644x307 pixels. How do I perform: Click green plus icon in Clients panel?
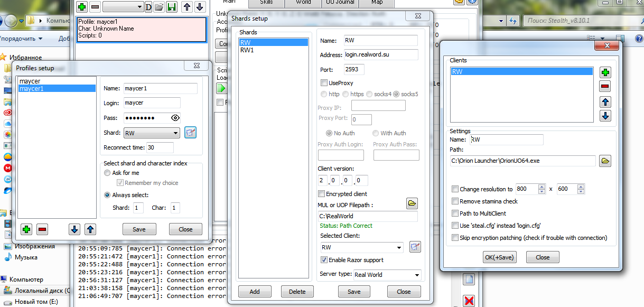coord(605,73)
